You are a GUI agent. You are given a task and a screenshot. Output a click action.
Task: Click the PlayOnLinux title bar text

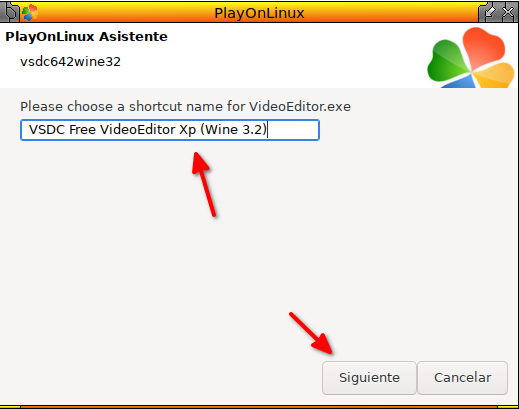click(259, 13)
